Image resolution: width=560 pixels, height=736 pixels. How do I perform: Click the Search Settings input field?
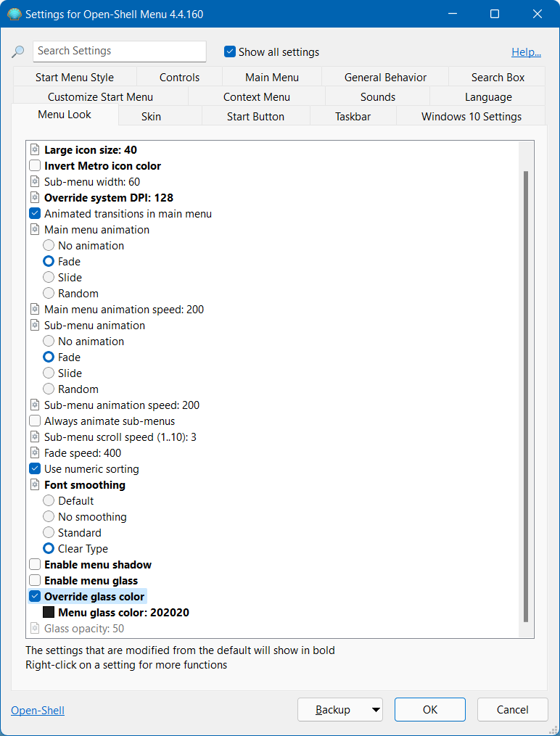coord(120,51)
